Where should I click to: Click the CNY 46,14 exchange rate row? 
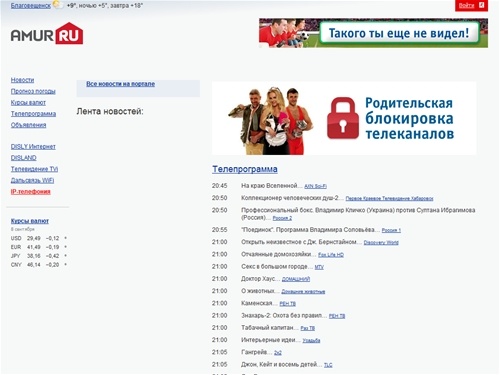point(39,265)
